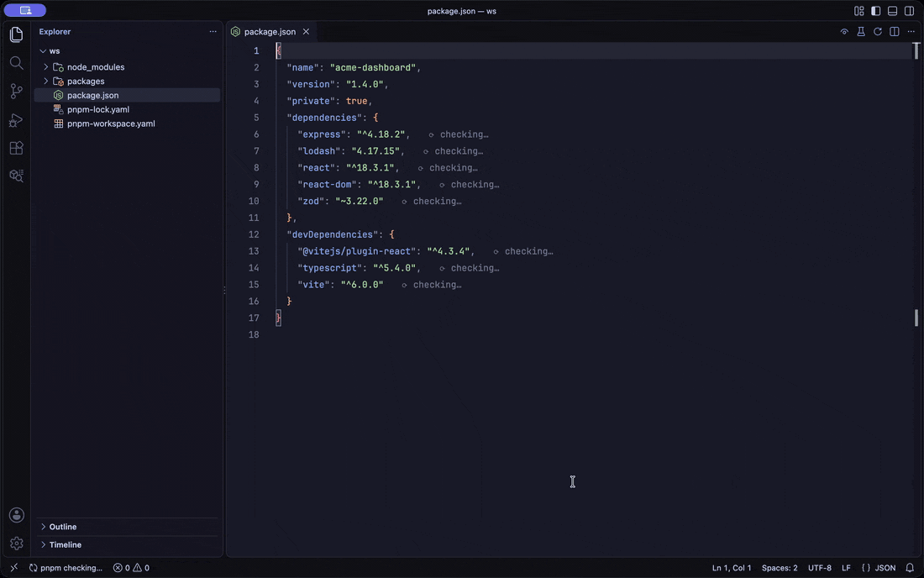
Task: Click closing brace on line 17
Action: (x=279, y=318)
